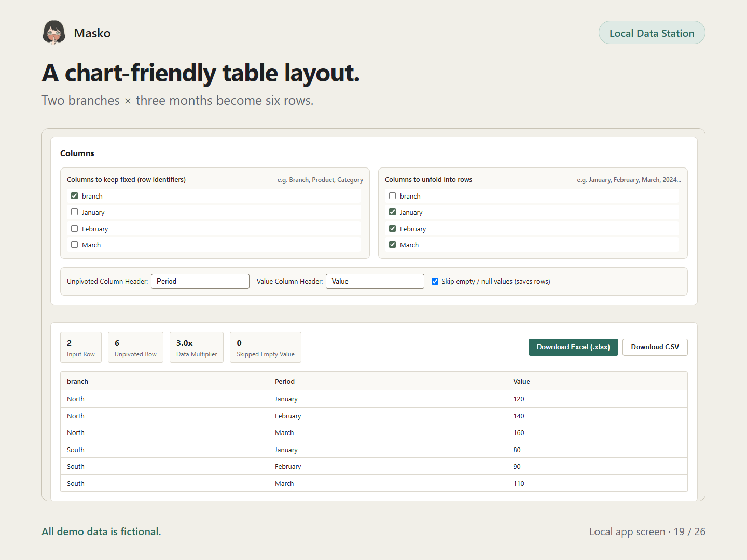Uncheck branch in columns to keep fixed

coord(75,196)
